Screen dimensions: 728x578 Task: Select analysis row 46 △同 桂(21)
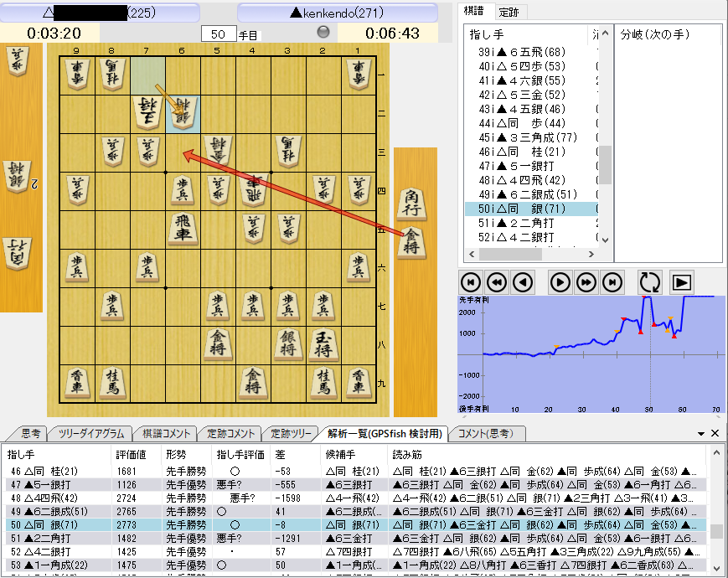(x=355, y=472)
